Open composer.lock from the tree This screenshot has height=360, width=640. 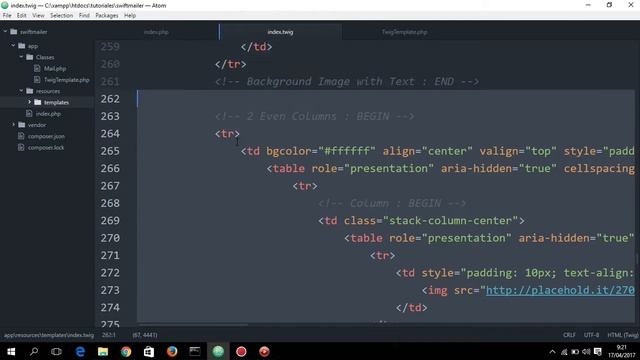point(46,148)
